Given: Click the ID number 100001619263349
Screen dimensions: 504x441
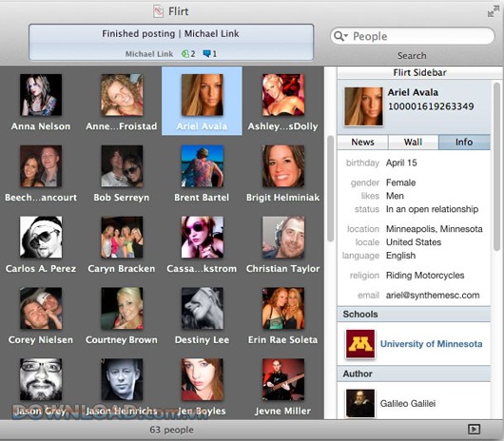Looking at the screenshot, I should [x=431, y=106].
